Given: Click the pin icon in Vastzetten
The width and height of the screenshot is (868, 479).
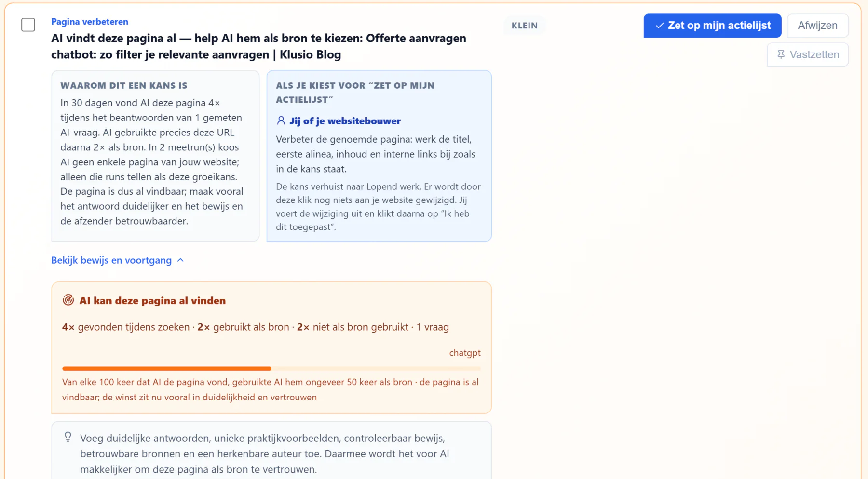Looking at the screenshot, I should click(x=781, y=54).
